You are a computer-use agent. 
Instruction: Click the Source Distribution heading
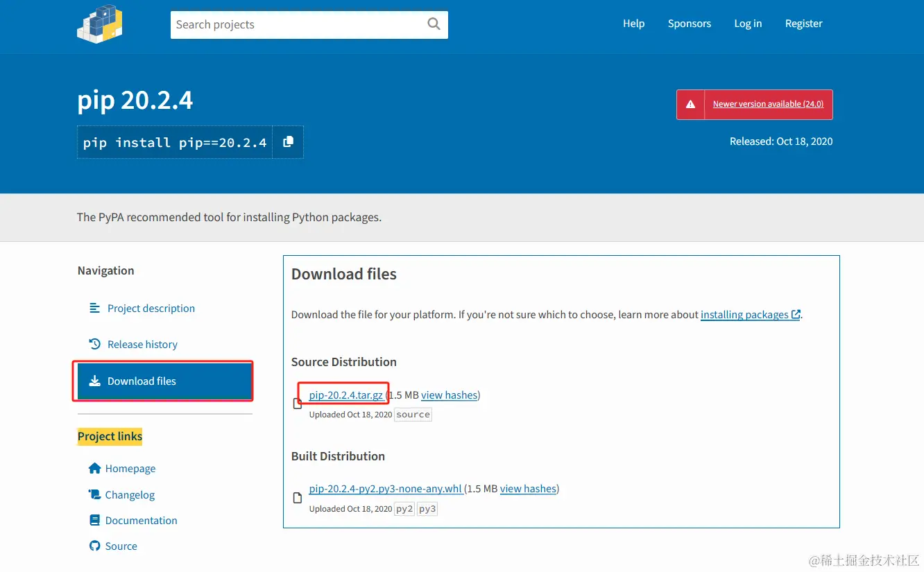[x=344, y=362]
